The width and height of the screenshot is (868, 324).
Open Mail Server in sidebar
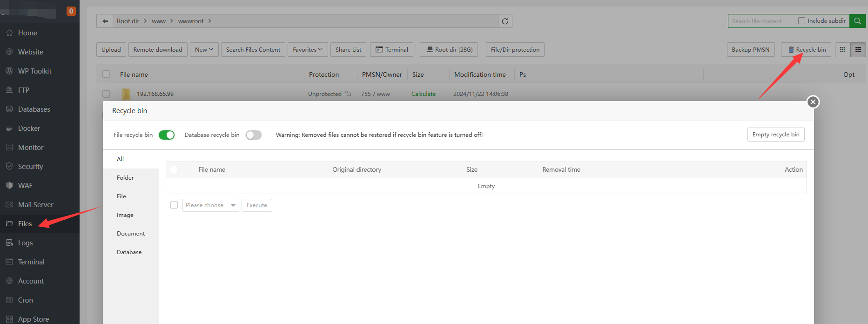pyautogui.click(x=35, y=205)
